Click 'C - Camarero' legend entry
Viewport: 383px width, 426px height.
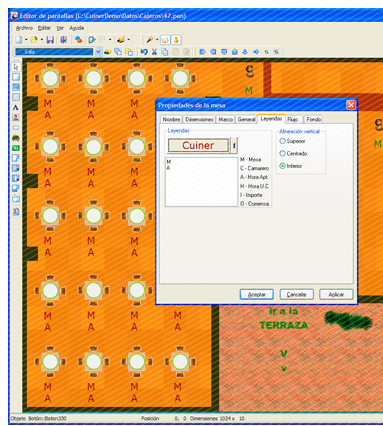[254, 168]
